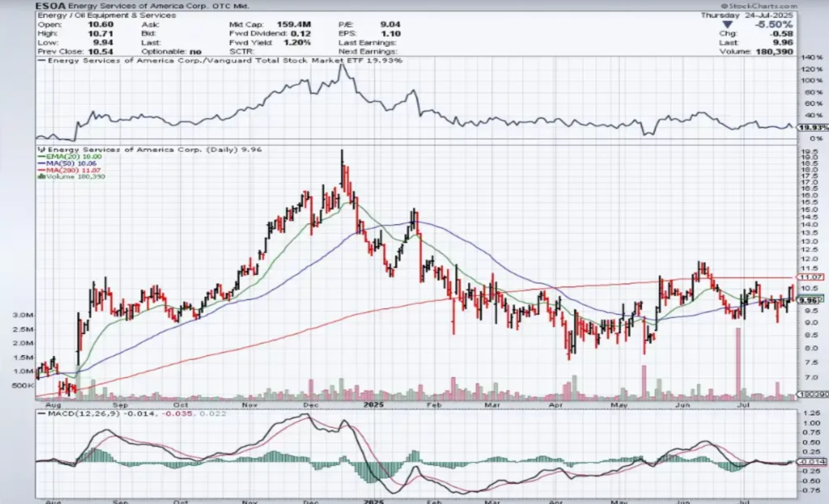Image resolution: width=829 pixels, height=504 pixels.
Task: Click the EPS value 1.10
Action: pyautogui.click(x=391, y=33)
